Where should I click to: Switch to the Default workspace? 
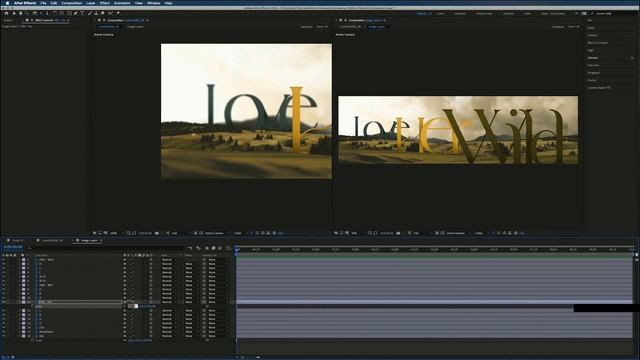click(x=422, y=13)
